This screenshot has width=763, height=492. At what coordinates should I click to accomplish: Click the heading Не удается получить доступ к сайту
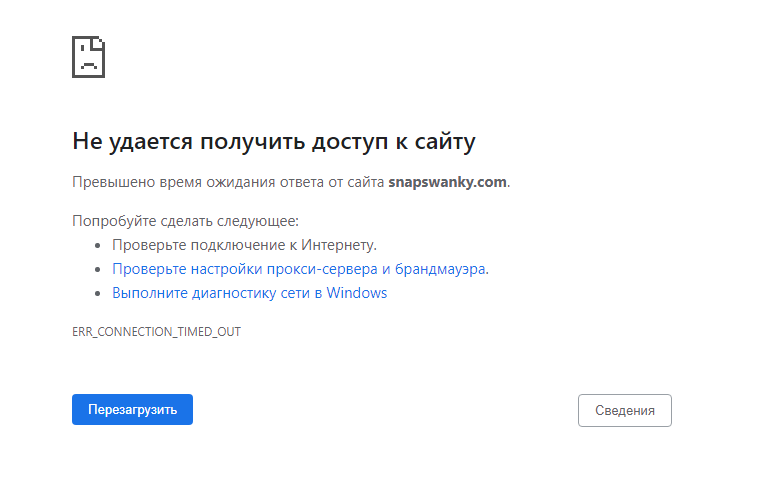click(273, 142)
